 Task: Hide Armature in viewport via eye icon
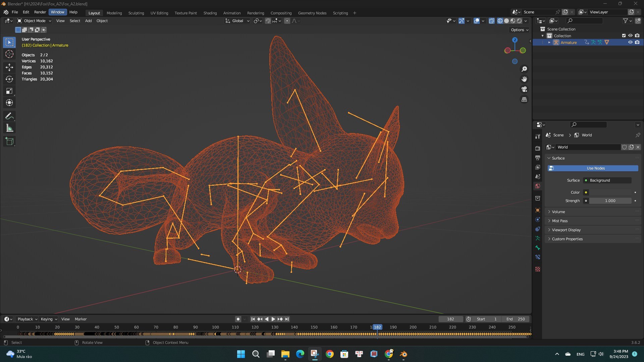(x=630, y=42)
